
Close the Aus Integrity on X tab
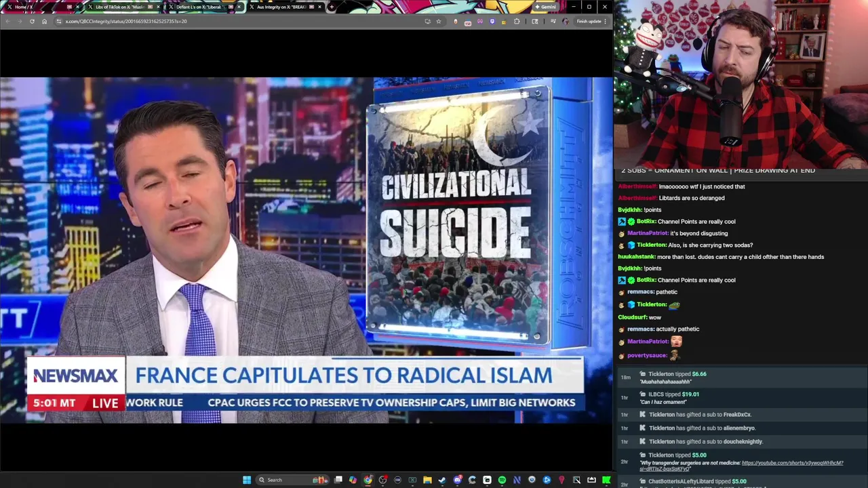point(319,7)
